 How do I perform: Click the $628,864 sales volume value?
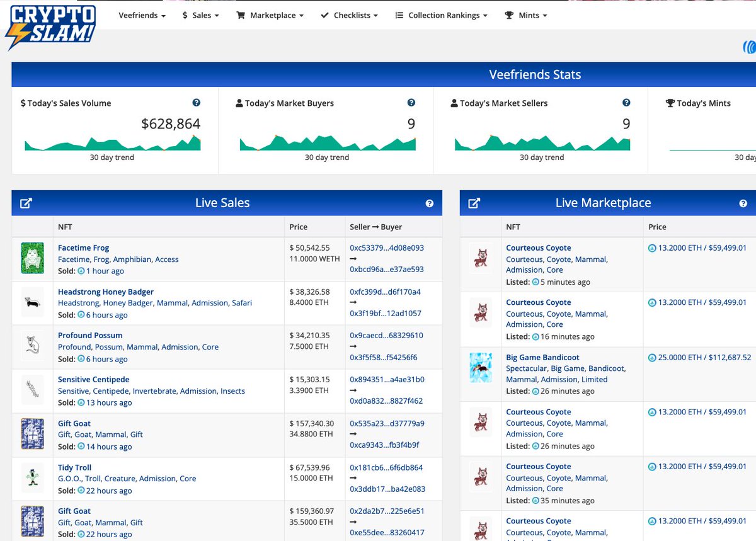tap(171, 124)
